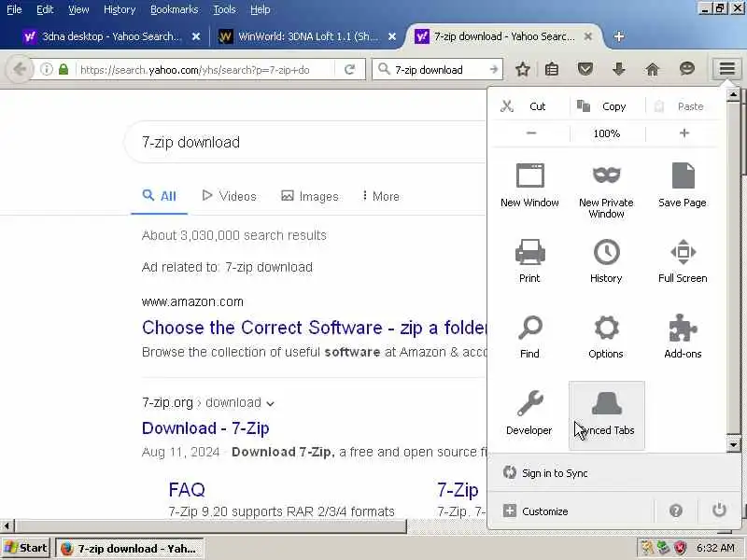Click the Back arrow button

19,69
